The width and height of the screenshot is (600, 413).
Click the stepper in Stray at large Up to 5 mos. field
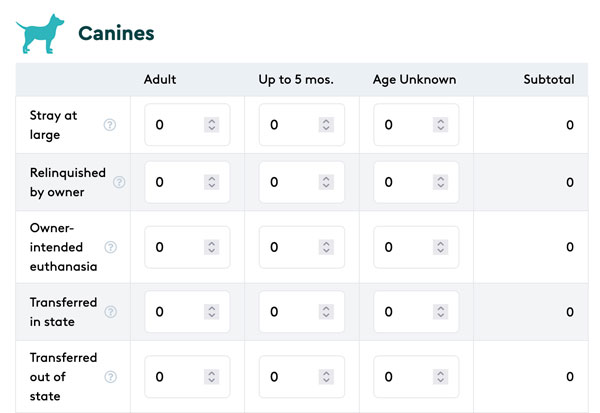point(326,125)
